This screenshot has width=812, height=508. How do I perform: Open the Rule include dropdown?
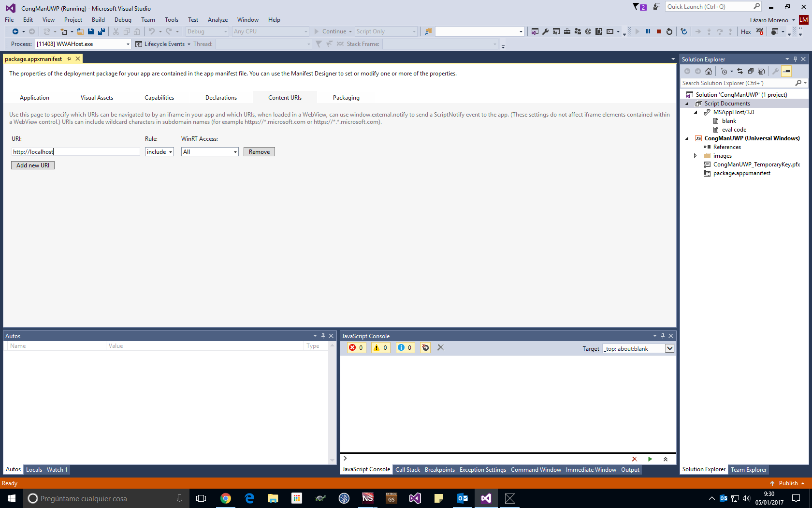pos(159,152)
